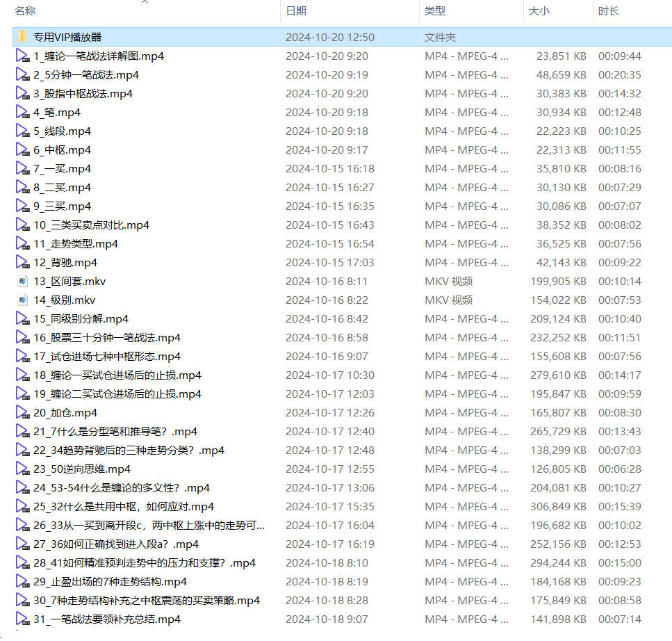The width and height of the screenshot is (672, 641).
Task: Click the video icon of 1_缠论一笔战法详解图.mp4
Action: click(22, 56)
